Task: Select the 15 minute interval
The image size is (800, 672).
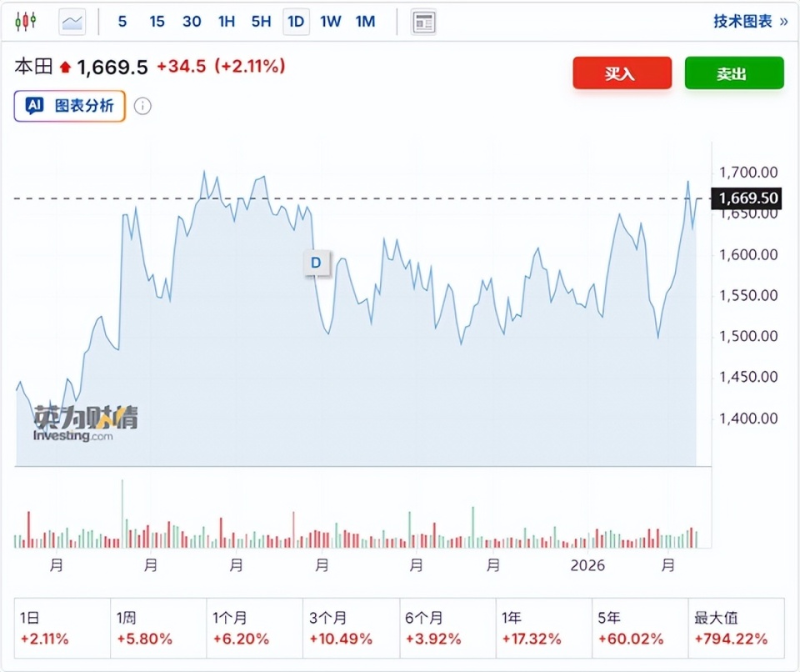Action: pyautogui.click(x=157, y=22)
